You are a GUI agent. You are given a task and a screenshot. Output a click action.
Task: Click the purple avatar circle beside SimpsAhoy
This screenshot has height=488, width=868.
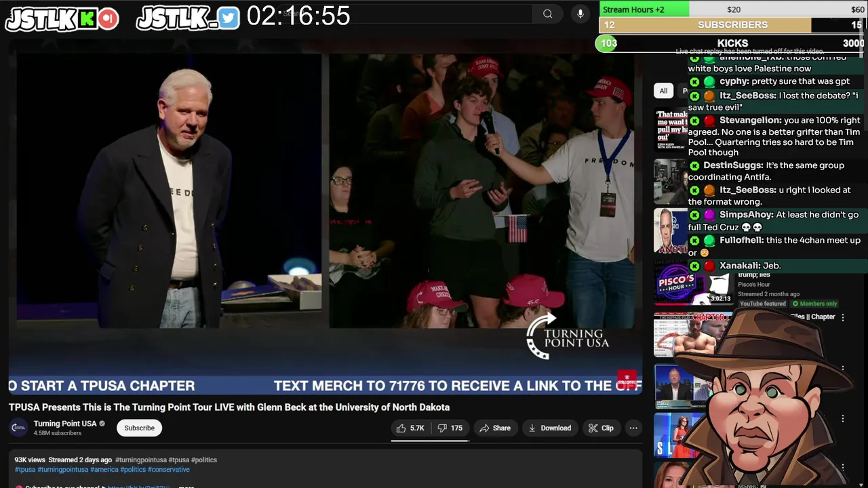pyautogui.click(x=709, y=215)
